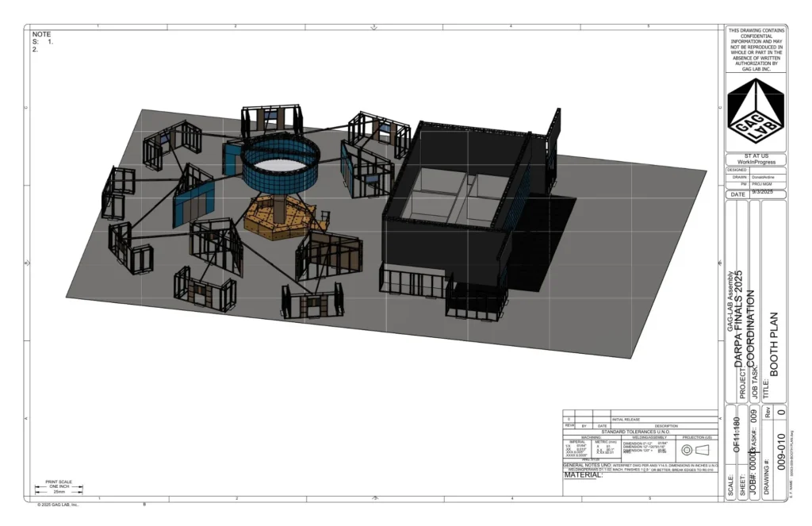Image resolution: width=812 pixels, height=526 pixels.
Task: Click the circled projection view symbol
Action: click(x=687, y=450)
